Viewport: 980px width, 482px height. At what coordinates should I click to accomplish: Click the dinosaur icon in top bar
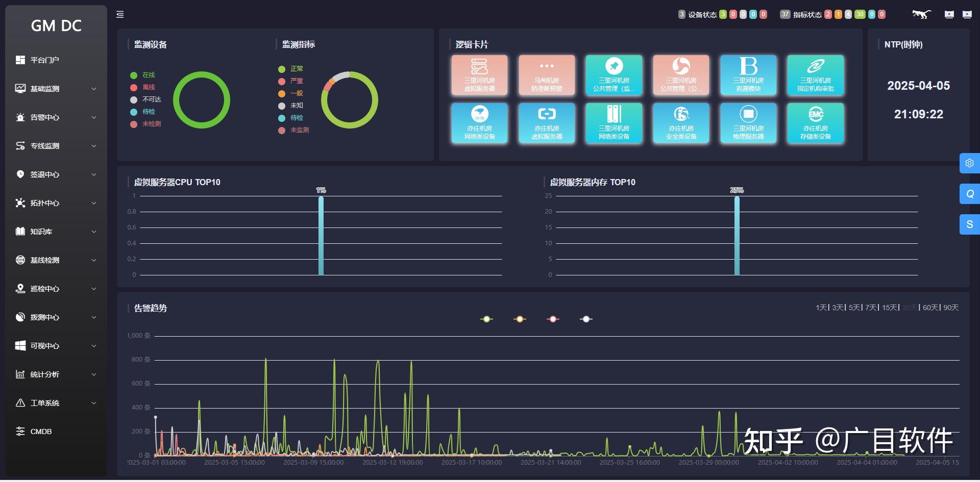922,14
